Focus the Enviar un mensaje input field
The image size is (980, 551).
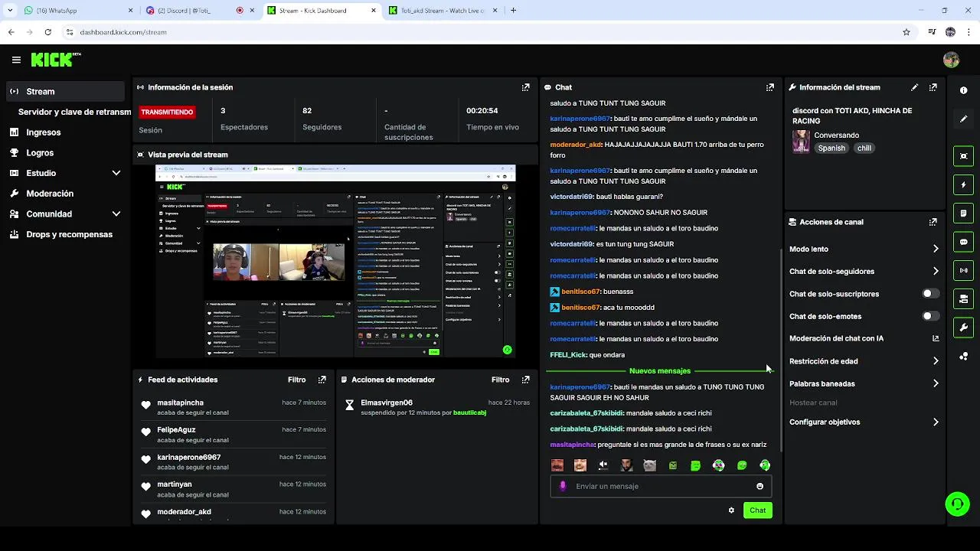click(660, 486)
